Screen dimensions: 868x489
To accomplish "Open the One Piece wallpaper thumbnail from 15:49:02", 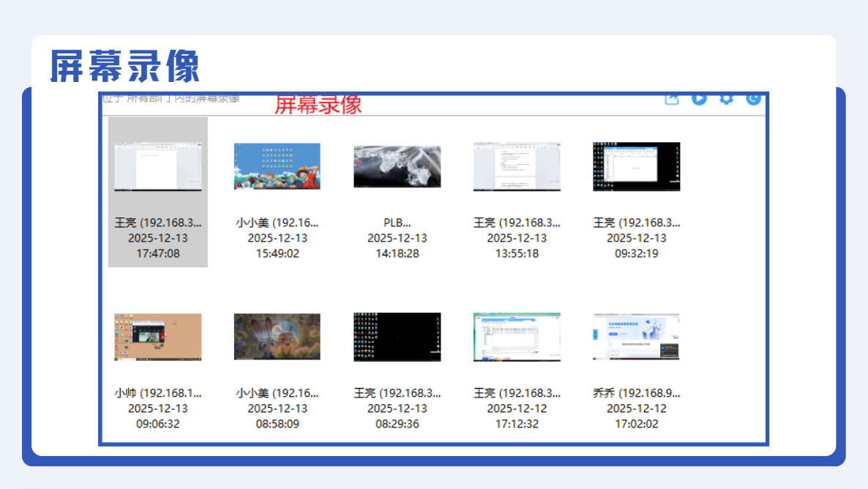I will 277,167.
